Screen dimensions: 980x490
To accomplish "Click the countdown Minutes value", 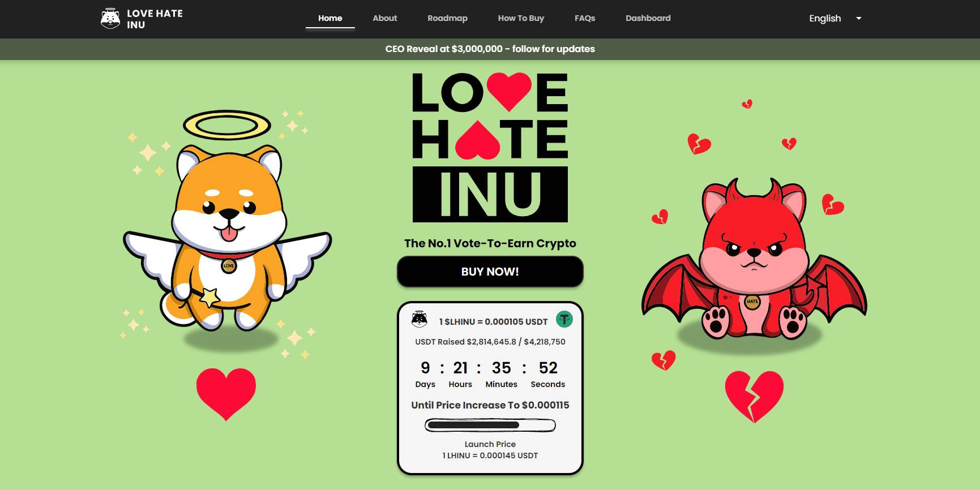I will pyautogui.click(x=502, y=368).
